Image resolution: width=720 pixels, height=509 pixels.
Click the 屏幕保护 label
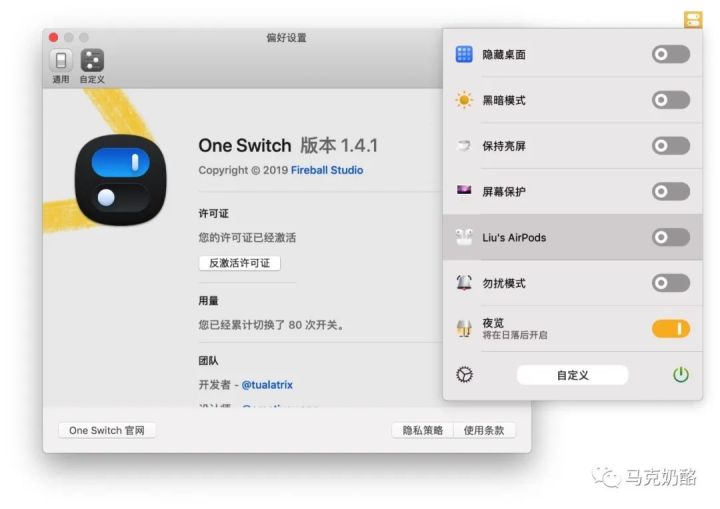pyautogui.click(x=504, y=192)
